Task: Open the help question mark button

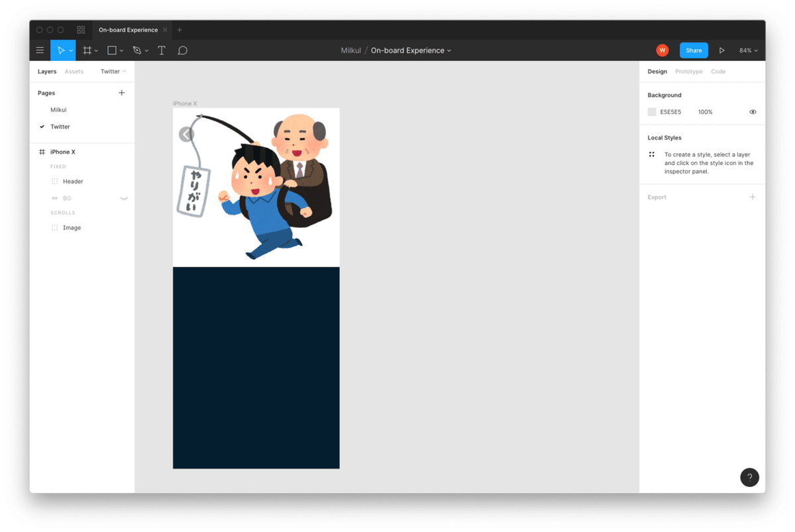Action: [749, 477]
